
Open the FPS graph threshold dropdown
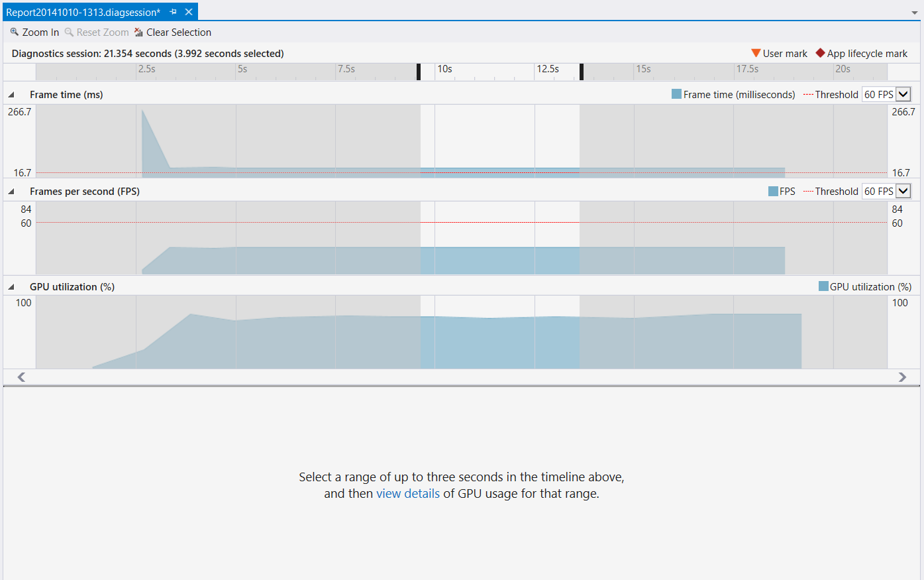(903, 191)
